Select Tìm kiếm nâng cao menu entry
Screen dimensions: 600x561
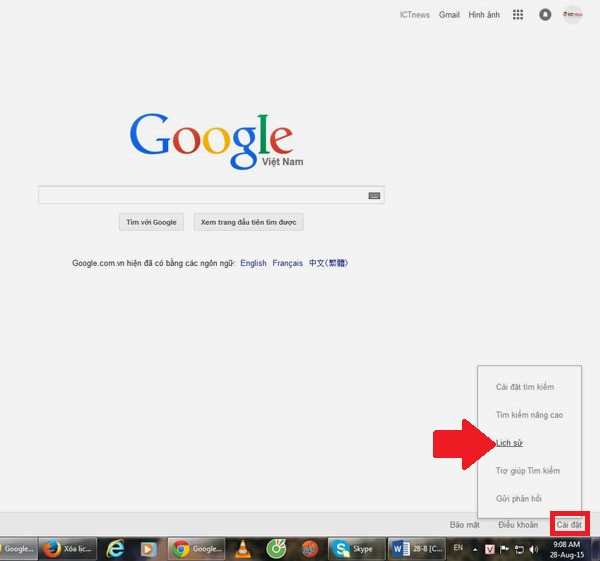click(529, 414)
